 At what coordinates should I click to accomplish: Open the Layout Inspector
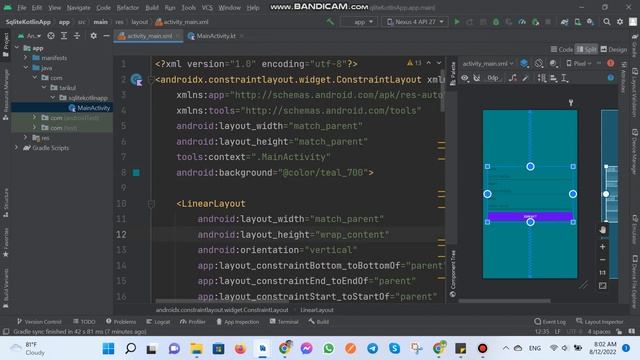point(600,322)
